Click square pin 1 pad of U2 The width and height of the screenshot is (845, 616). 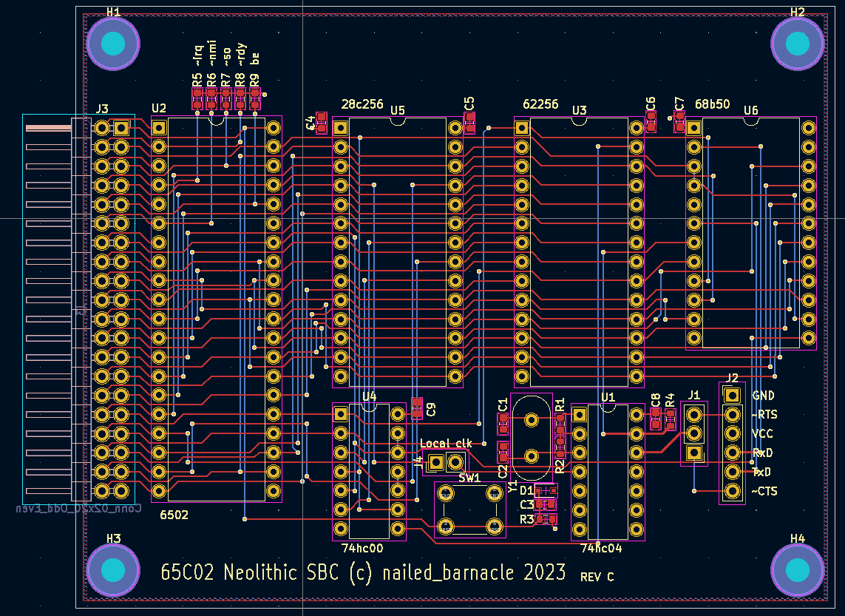coord(159,128)
